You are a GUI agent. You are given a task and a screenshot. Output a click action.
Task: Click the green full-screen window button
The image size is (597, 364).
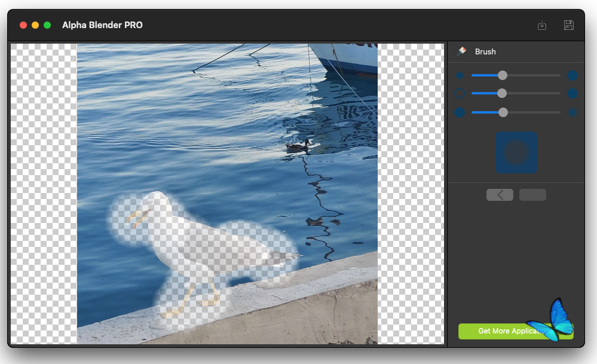tap(47, 25)
